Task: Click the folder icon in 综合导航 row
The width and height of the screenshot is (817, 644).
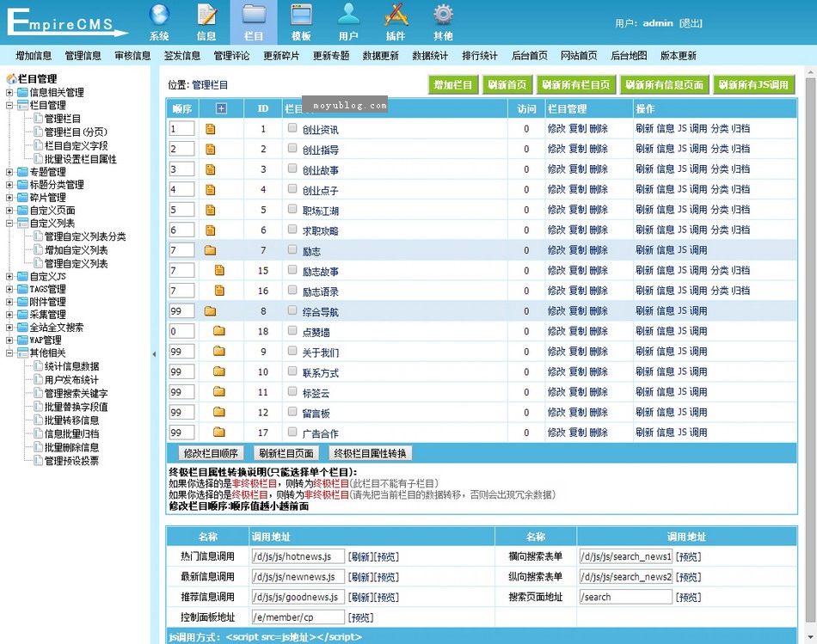Action: pyautogui.click(x=210, y=311)
